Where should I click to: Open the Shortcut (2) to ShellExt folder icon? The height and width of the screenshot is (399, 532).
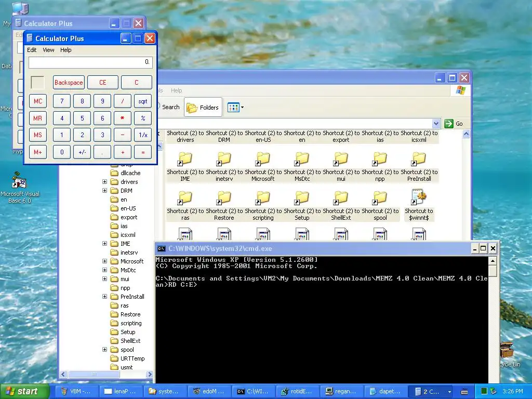(341, 198)
